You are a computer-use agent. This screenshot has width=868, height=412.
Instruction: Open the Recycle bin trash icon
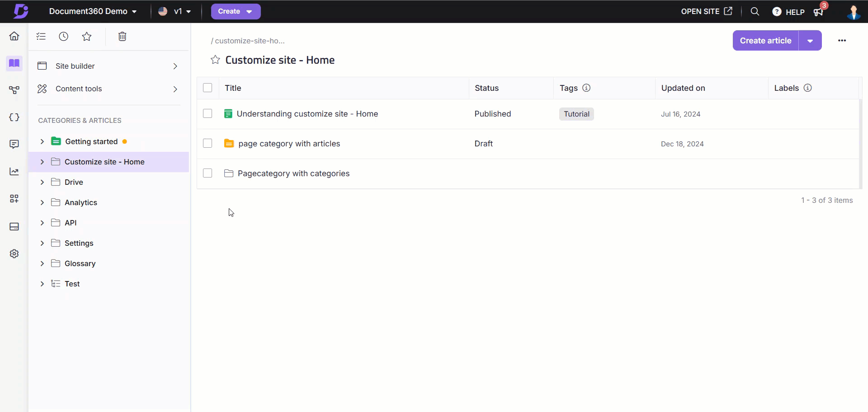(x=122, y=37)
